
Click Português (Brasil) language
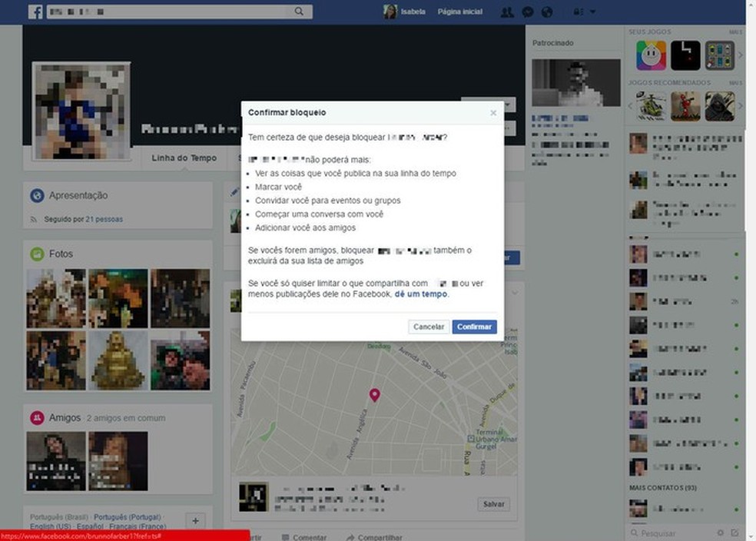coord(59,517)
